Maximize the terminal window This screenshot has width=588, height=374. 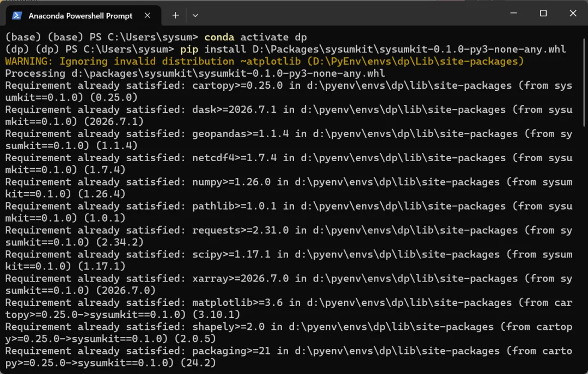coord(543,13)
